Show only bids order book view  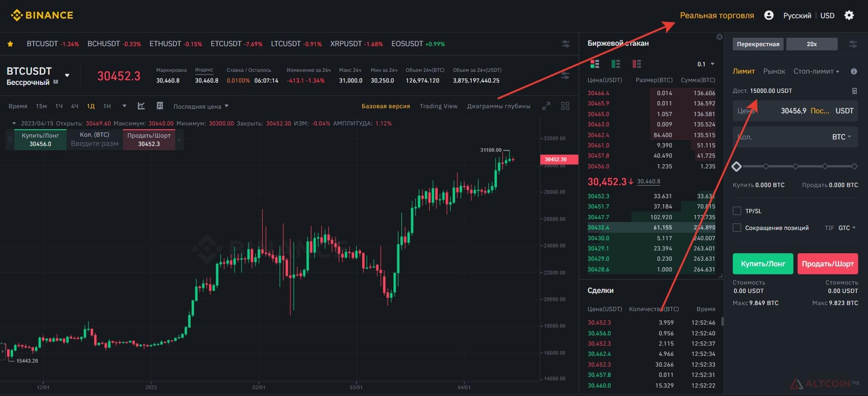(x=616, y=64)
